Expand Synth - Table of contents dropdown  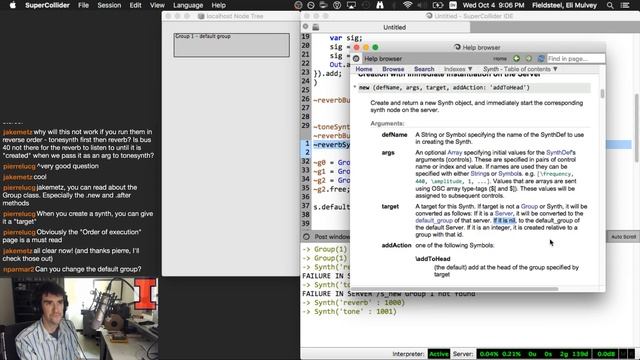click(x=520, y=69)
